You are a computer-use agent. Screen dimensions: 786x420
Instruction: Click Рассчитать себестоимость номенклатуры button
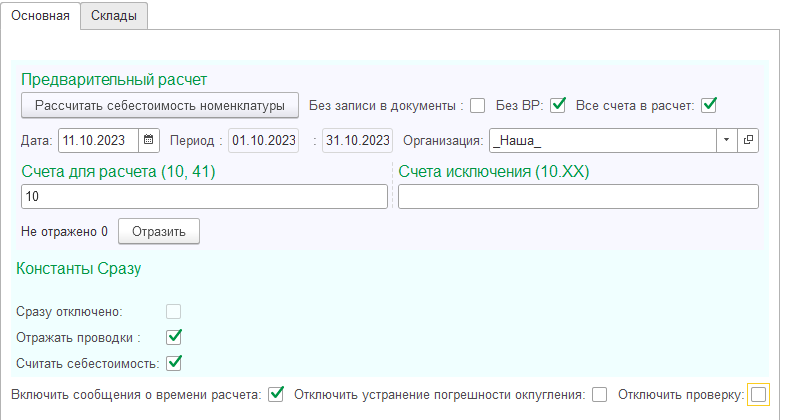[160, 105]
